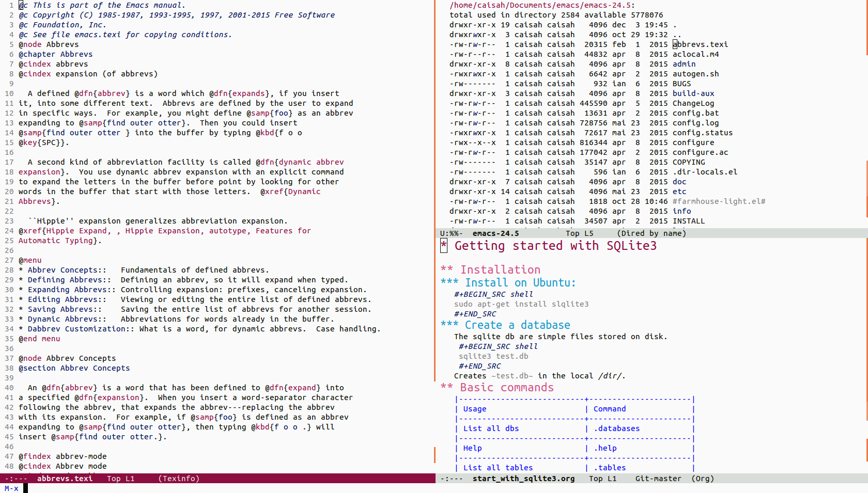The height and width of the screenshot is (493, 868).
Task: Open ChangeLog in the dired buffer
Action: 693,103
